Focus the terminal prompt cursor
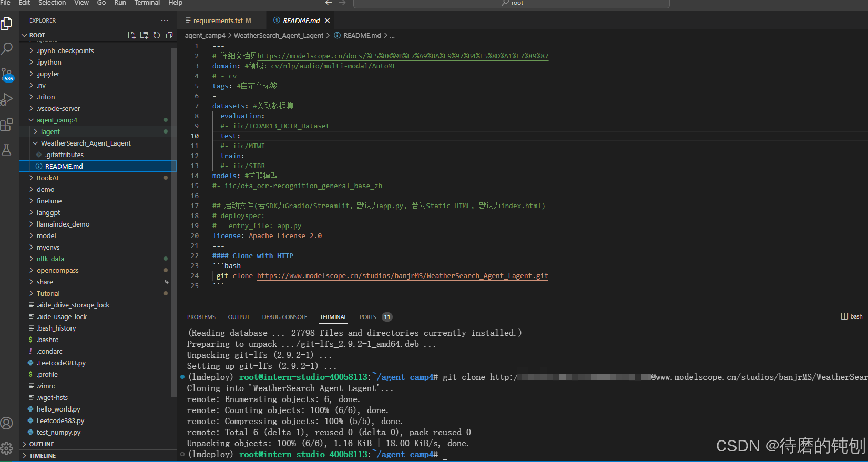868x462 pixels. click(445, 454)
